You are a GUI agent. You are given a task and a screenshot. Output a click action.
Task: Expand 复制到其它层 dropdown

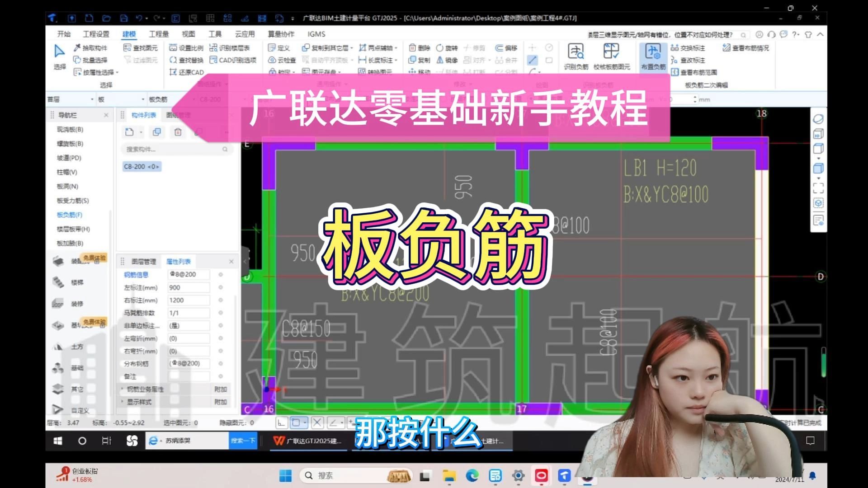click(352, 48)
